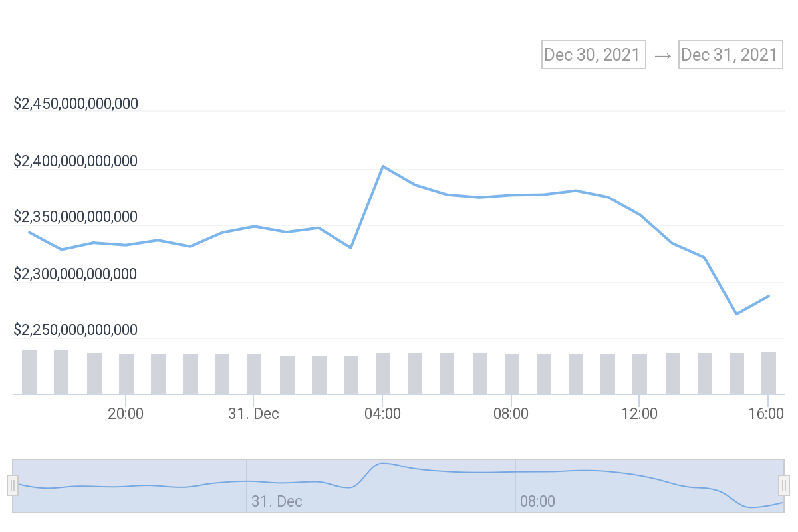The image size is (798, 532).
Task: Click the left navigator range handle
Action: tap(12, 485)
